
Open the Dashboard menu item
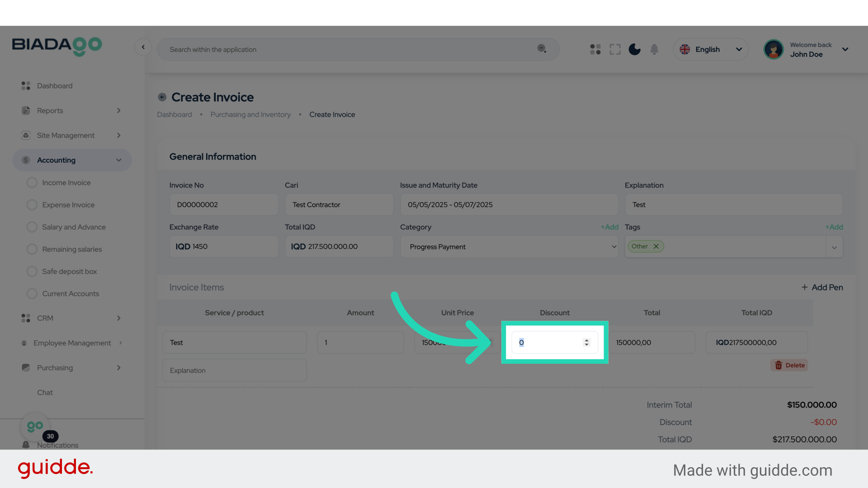pyautogui.click(x=55, y=86)
